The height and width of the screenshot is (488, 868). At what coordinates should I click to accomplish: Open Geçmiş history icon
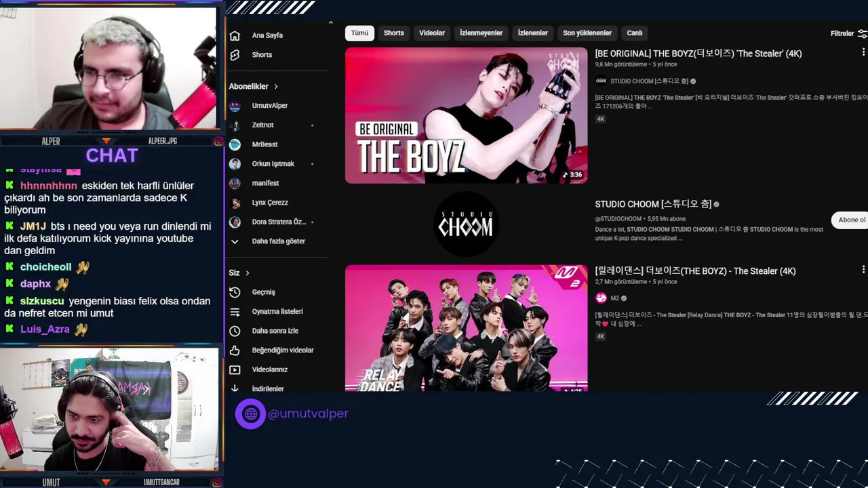pyautogui.click(x=235, y=292)
